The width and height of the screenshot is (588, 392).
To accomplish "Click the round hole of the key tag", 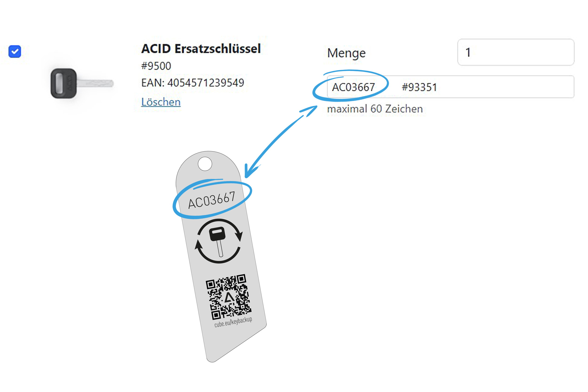I will pyautogui.click(x=205, y=164).
